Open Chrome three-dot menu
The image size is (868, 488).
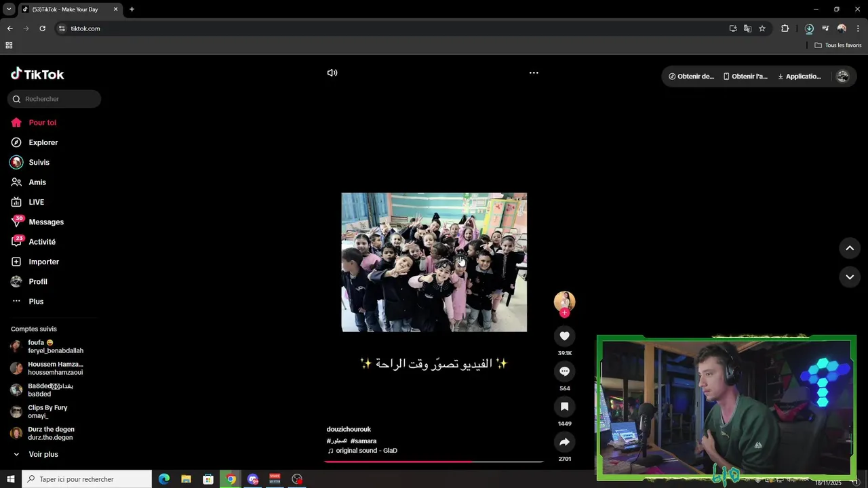click(x=858, y=28)
